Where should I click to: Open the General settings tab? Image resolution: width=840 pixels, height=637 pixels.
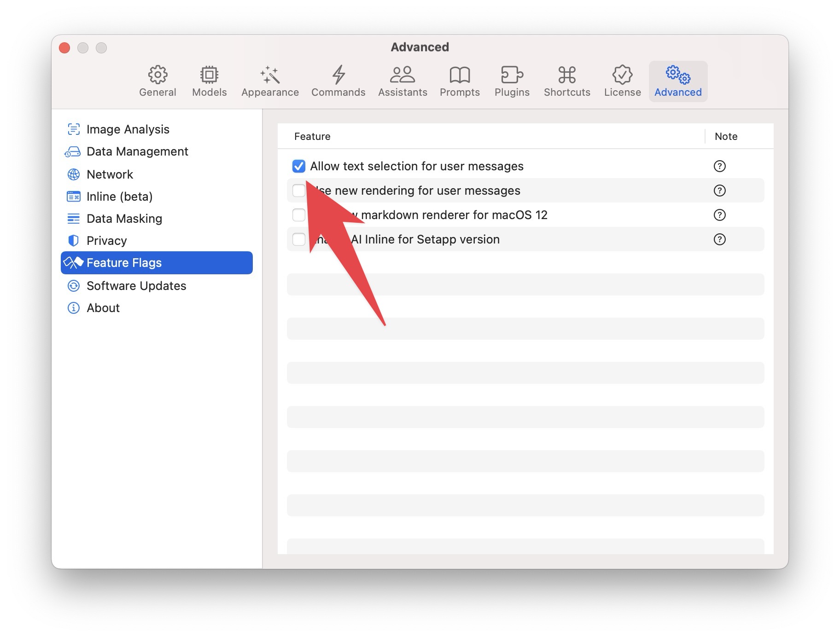click(x=157, y=81)
